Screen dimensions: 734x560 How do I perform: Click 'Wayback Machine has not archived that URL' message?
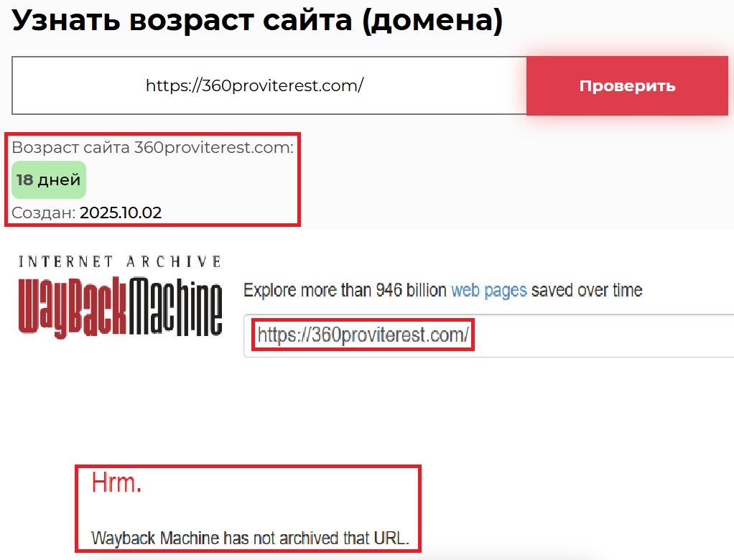(x=250, y=538)
